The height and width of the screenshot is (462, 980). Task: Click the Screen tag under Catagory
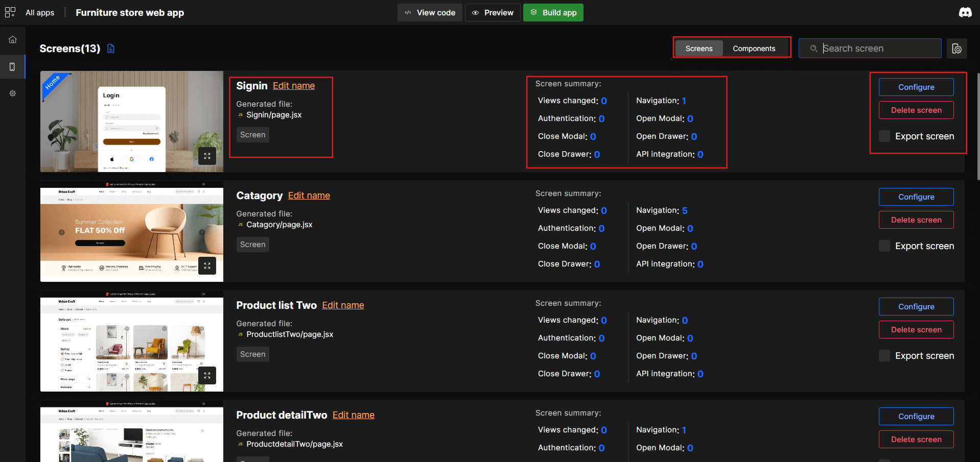click(x=253, y=245)
